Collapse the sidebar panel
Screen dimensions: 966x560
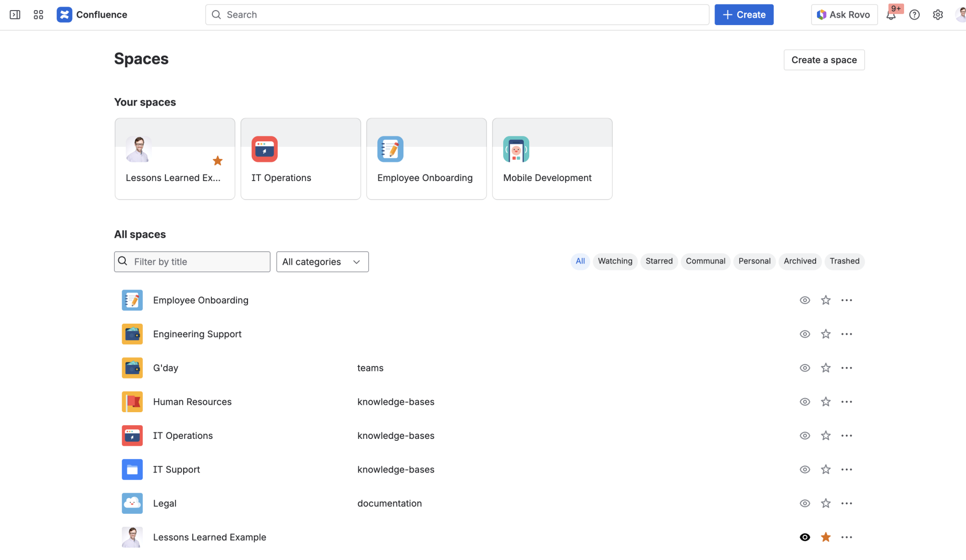15,15
